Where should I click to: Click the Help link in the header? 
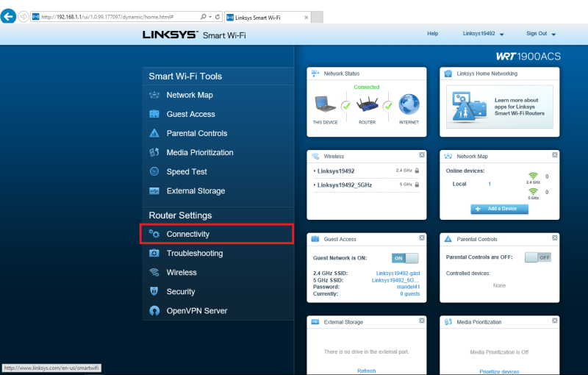point(432,33)
